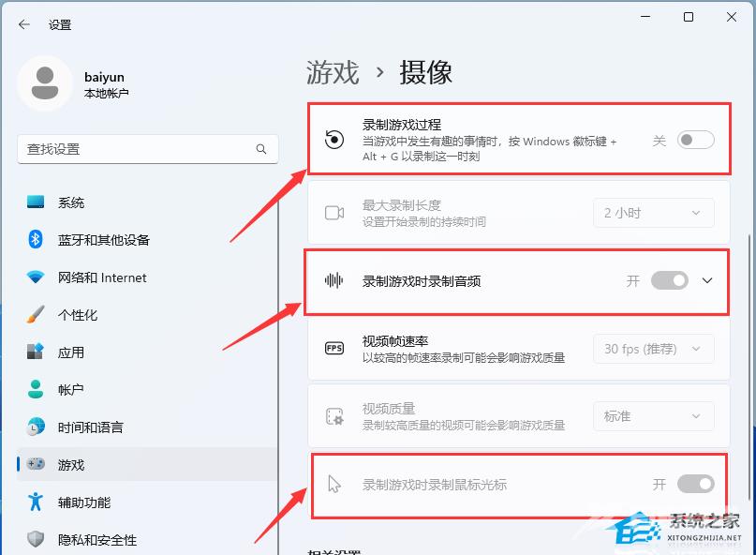Click the back arrow in Settings header

(x=24, y=24)
